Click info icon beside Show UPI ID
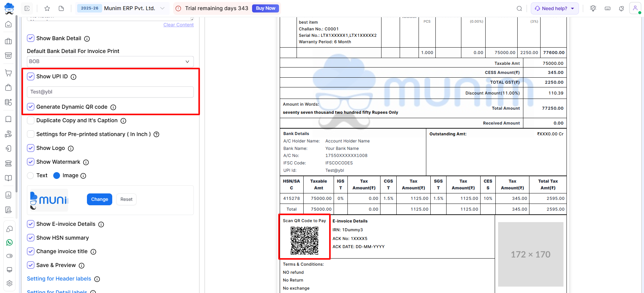Viewport: 644px width, 293px height. tap(73, 77)
